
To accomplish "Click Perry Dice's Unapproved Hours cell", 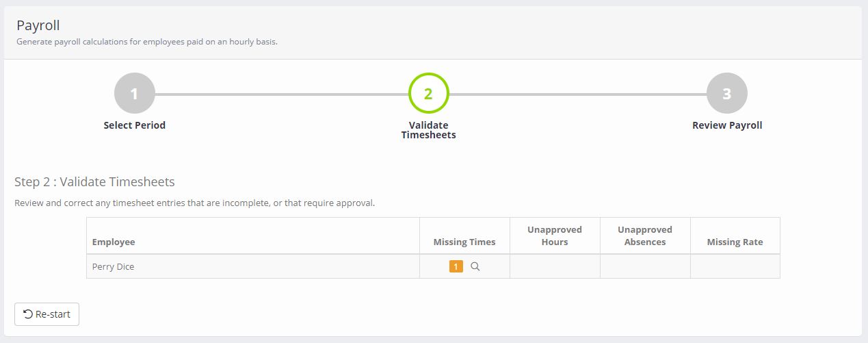I will tap(555, 267).
